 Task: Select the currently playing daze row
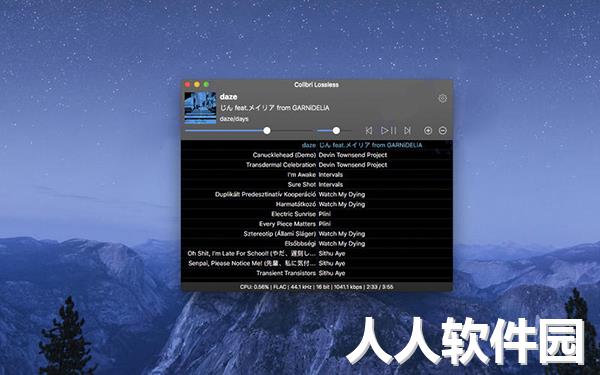pos(316,145)
